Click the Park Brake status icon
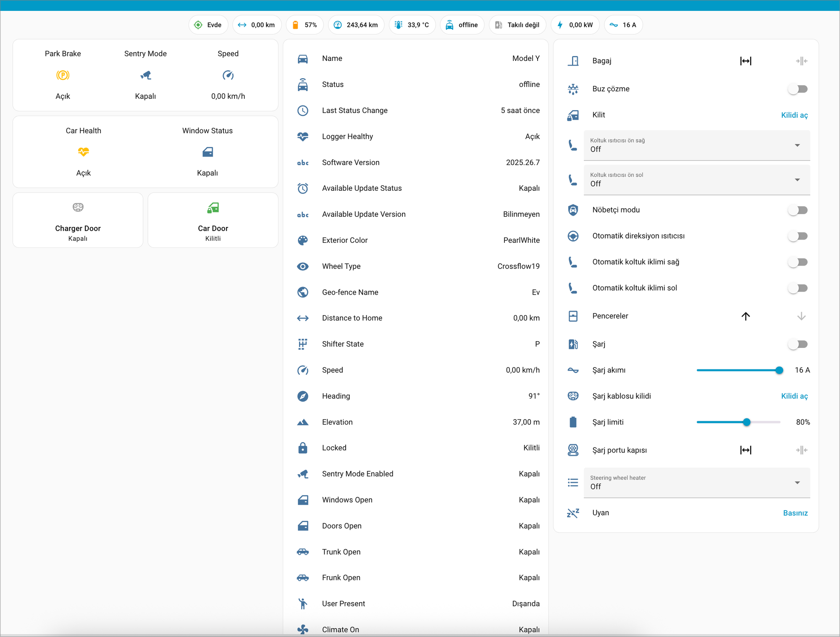Image resolution: width=840 pixels, height=637 pixels. point(63,75)
